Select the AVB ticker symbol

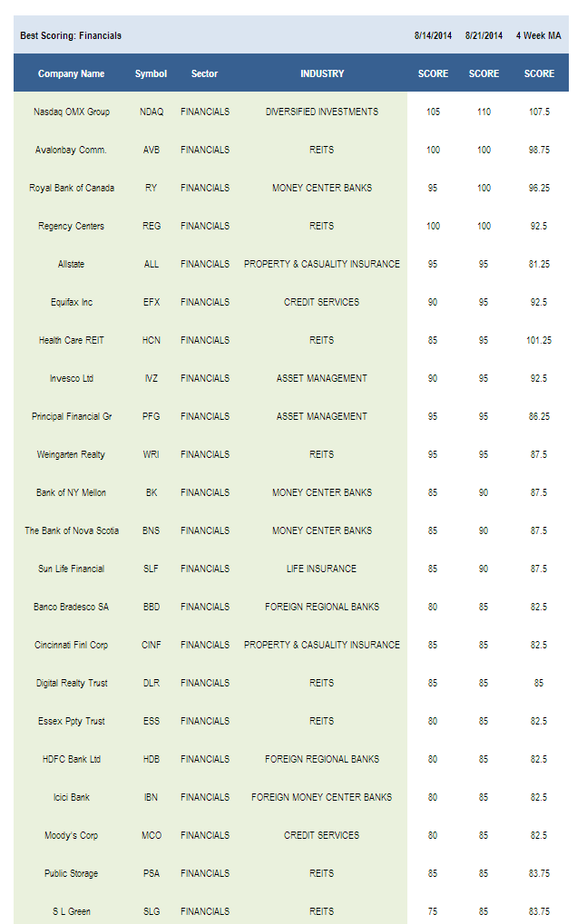(x=152, y=150)
